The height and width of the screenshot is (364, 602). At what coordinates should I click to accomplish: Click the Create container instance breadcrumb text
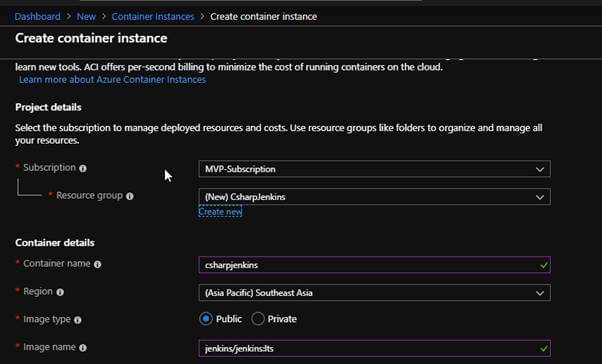click(x=264, y=17)
